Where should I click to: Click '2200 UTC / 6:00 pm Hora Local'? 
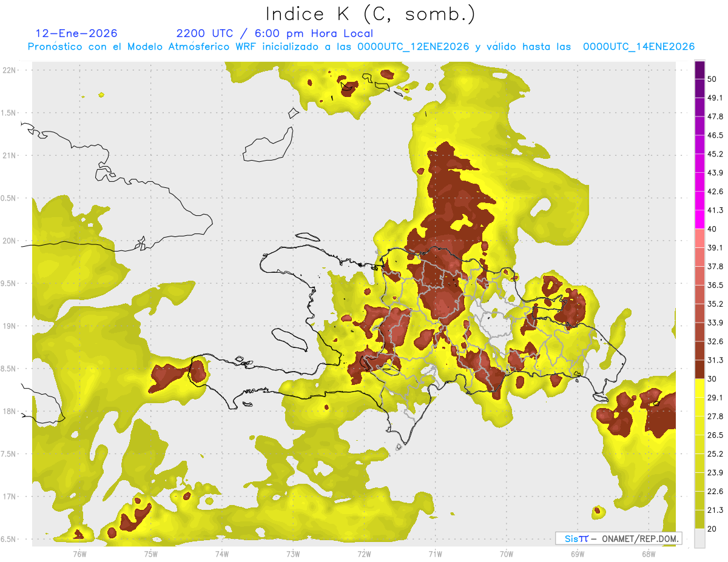tap(274, 33)
